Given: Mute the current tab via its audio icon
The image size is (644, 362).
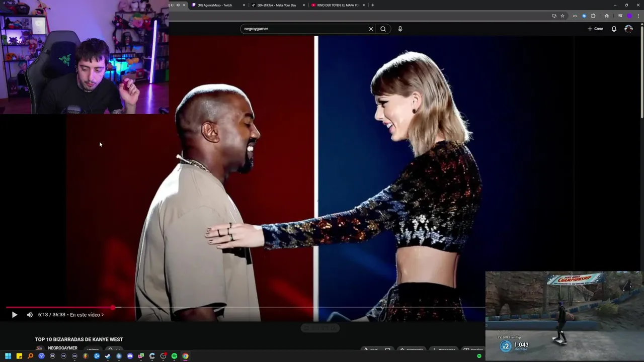Looking at the screenshot, I should 178,5.
